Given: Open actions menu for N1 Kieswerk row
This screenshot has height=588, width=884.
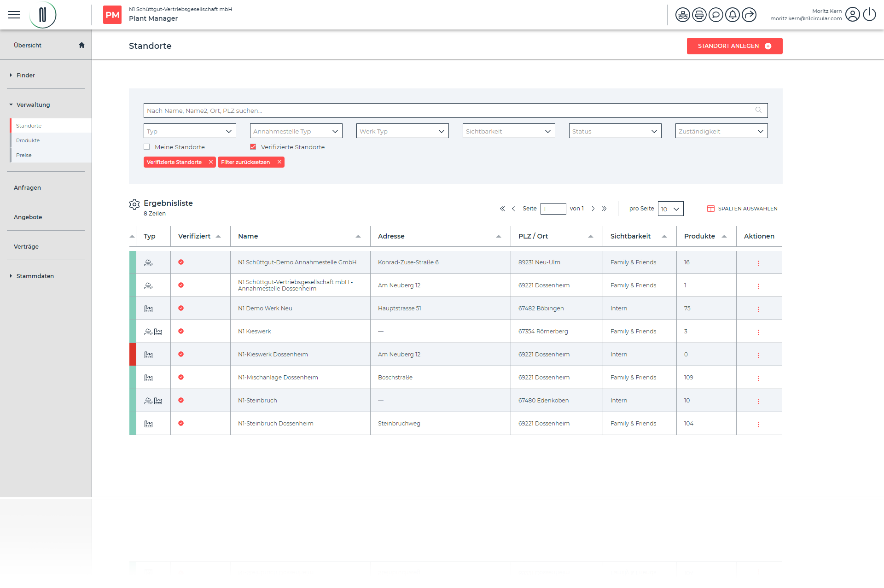Looking at the screenshot, I should pyautogui.click(x=758, y=332).
